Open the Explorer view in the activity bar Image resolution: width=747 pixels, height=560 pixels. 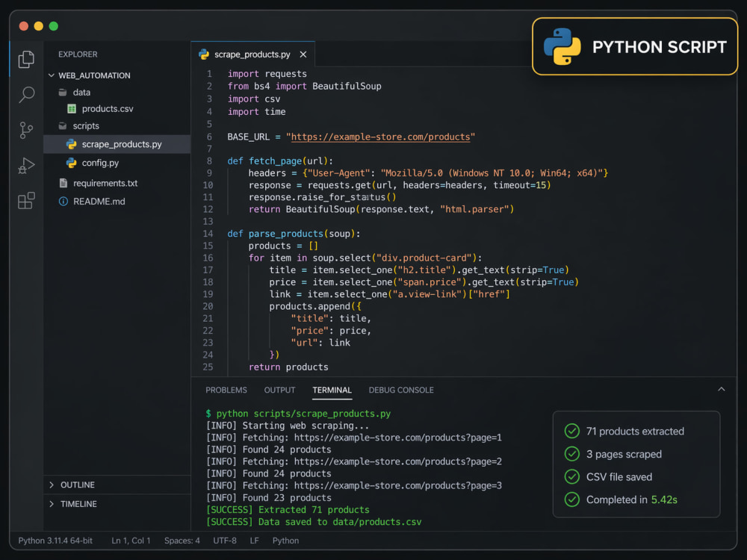coord(26,60)
